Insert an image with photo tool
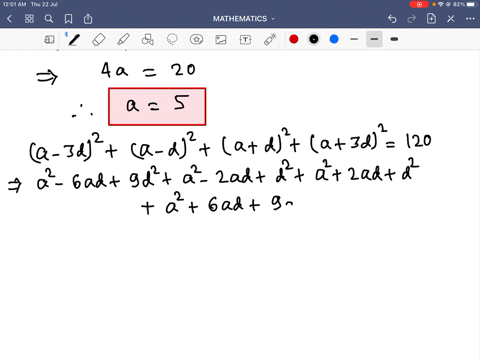 point(221,40)
